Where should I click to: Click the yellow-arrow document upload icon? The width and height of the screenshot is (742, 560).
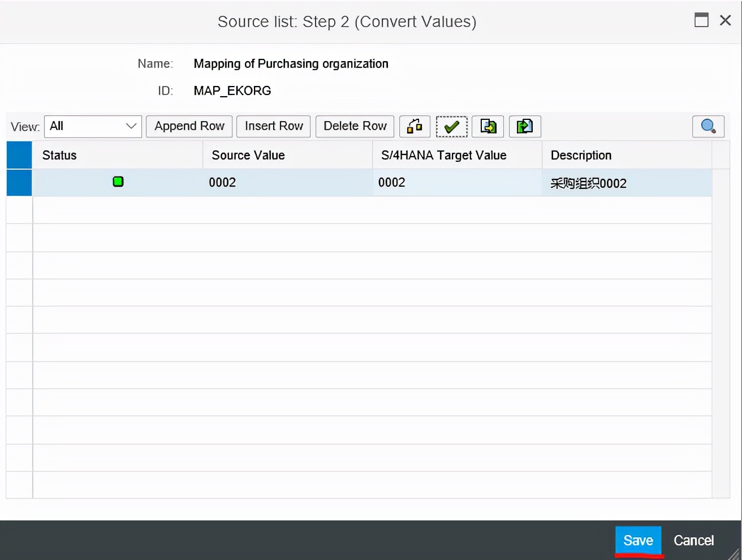[x=488, y=126]
